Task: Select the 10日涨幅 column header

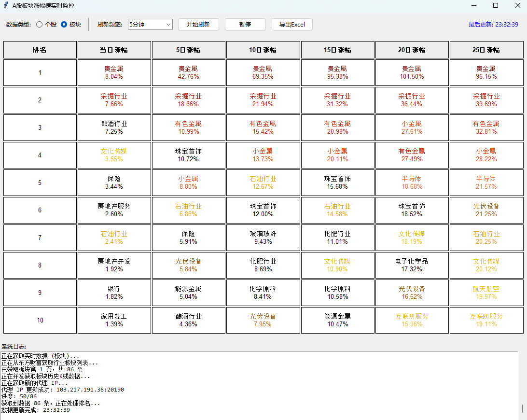Action: coord(263,50)
